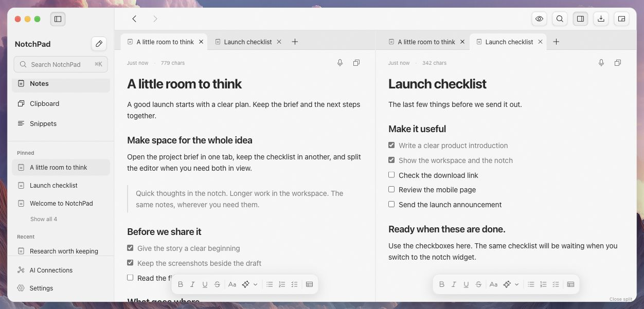Insert checklist in left pane formatting bar
The height and width of the screenshot is (309, 644).
click(294, 284)
